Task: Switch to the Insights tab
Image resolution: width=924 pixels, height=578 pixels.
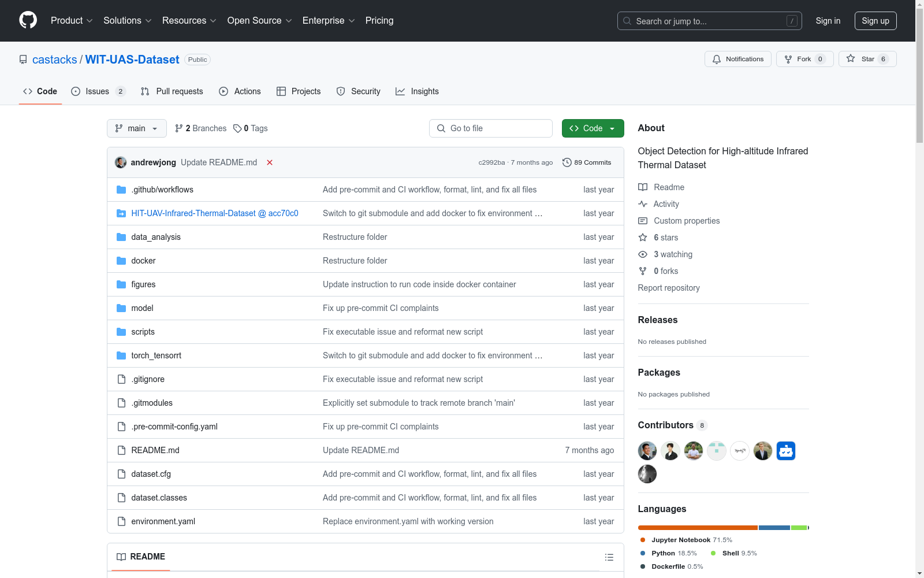Action: [x=417, y=91]
